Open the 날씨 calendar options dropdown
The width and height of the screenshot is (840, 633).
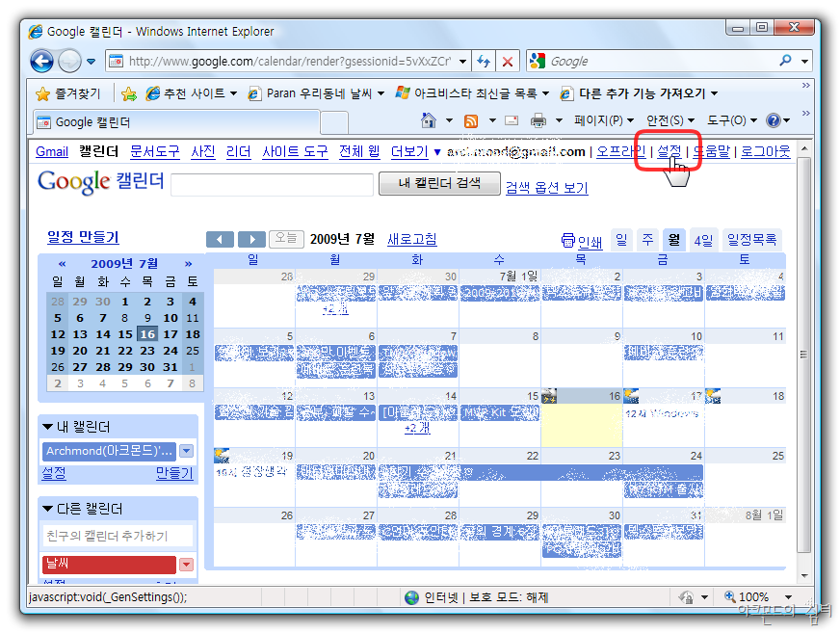click(187, 565)
